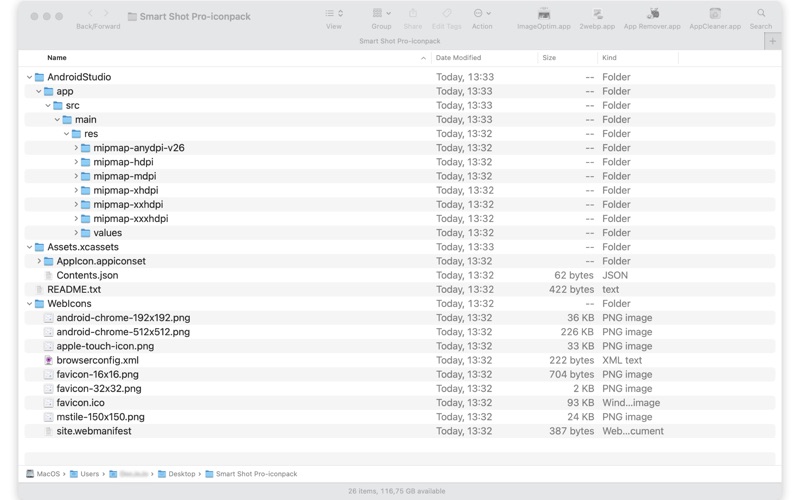Click the Share toolbar icon
Image resolution: width=800 pixels, height=500 pixels.
413,13
